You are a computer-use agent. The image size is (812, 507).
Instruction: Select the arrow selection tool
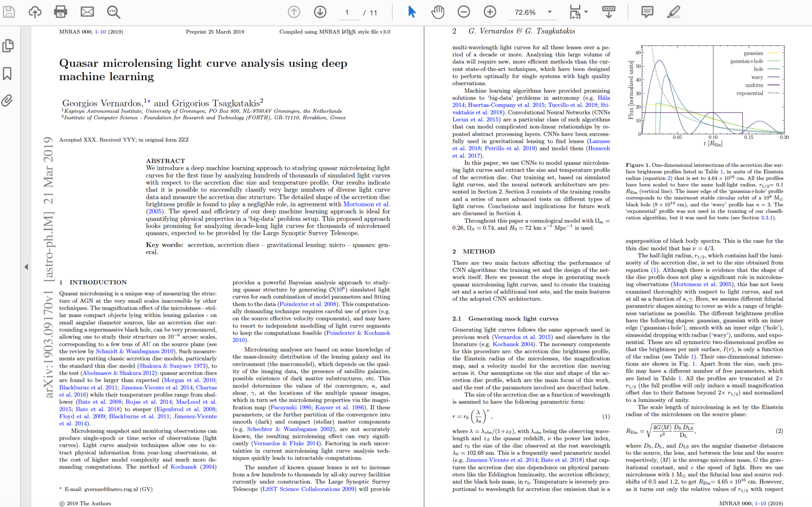(x=412, y=12)
